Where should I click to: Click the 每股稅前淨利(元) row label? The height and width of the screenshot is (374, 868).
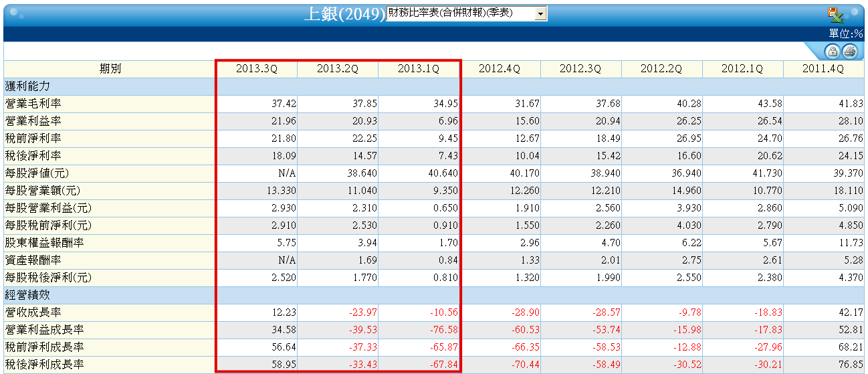click(x=48, y=225)
